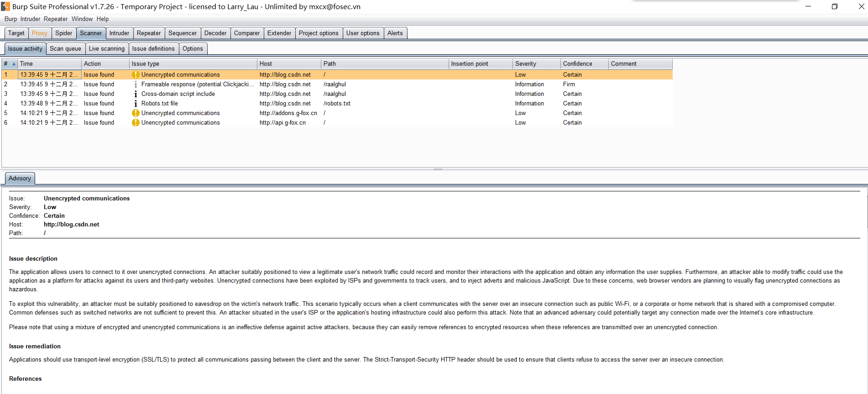868x394 pixels.
Task: Click time 13:39:48 in row 4
Action: click(x=49, y=104)
